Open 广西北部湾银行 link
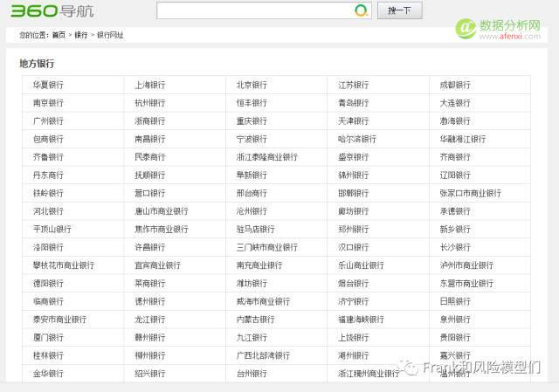The height and width of the screenshot is (392, 559). (263, 355)
